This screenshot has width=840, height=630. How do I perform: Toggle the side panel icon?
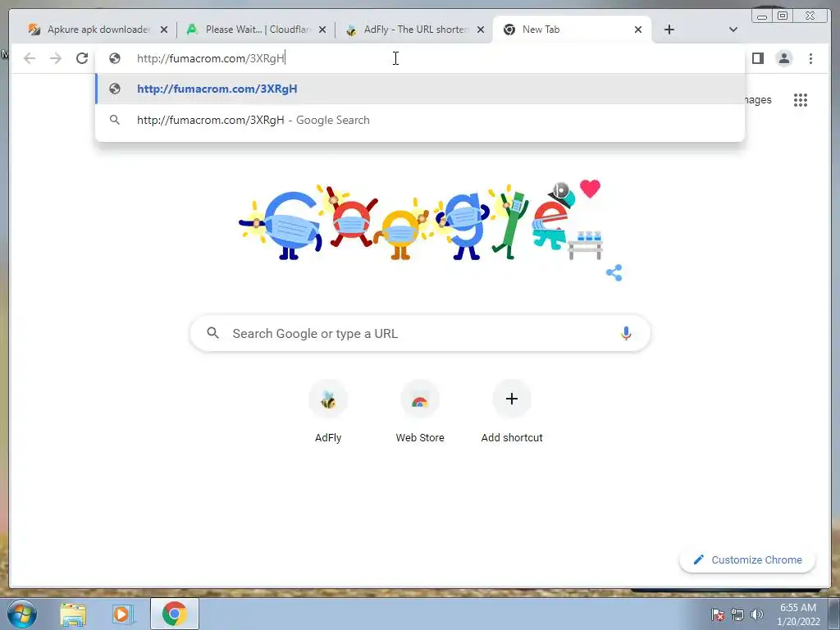tap(757, 58)
